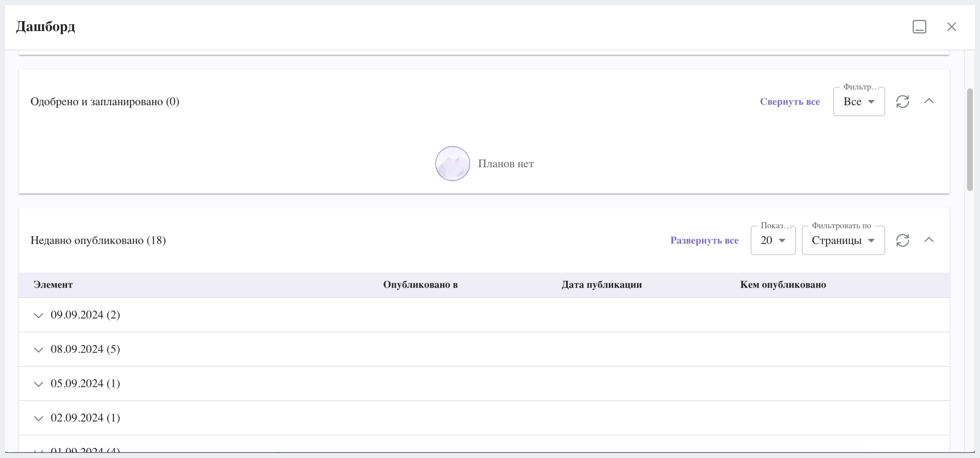Click the Дашборд heading
980x458 pixels.
(x=45, y=27)
